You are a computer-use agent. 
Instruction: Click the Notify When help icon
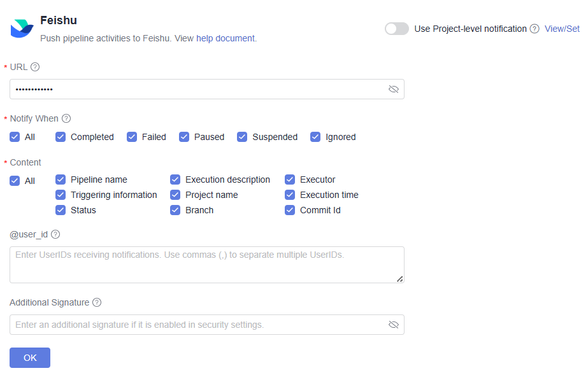(x=66, y=118)
